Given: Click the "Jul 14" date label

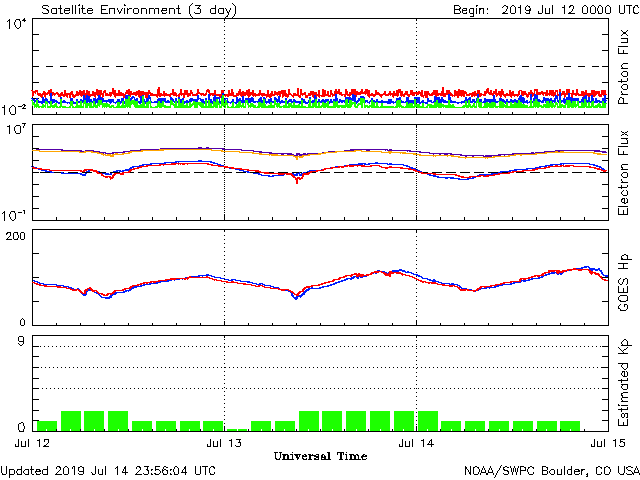Looking at the screenshot, I should 416,443.
